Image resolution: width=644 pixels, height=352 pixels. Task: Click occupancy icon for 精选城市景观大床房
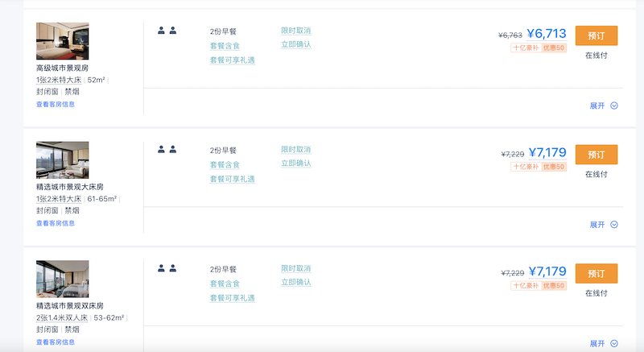tap(167, 150)
